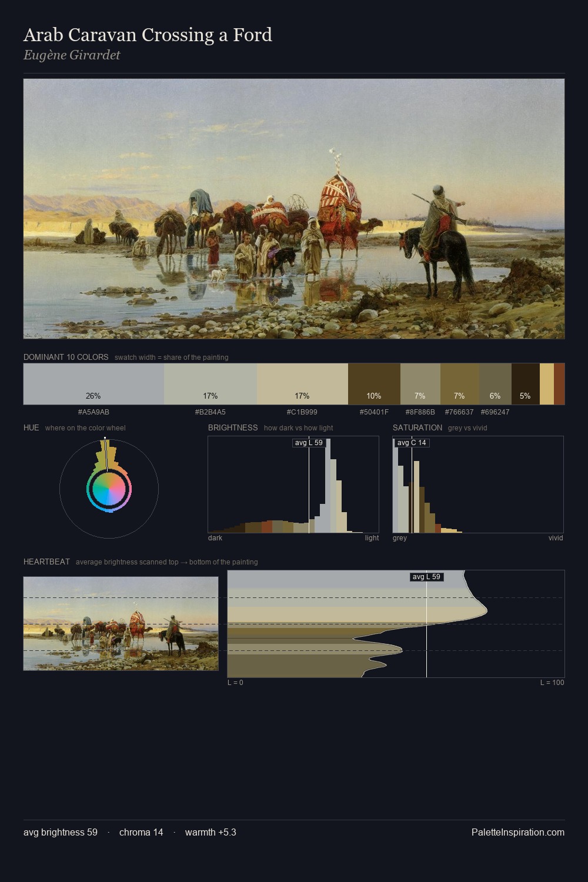Click the hex code #8F886B
The width and height of the screenshot is (588, 882).
point(420,412)
